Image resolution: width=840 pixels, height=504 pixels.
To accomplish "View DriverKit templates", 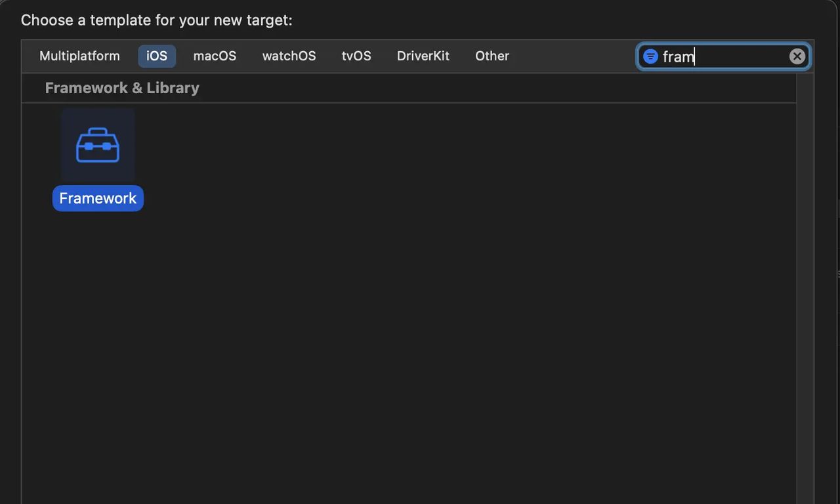I will pyautogui.click(x=423, y=56).
